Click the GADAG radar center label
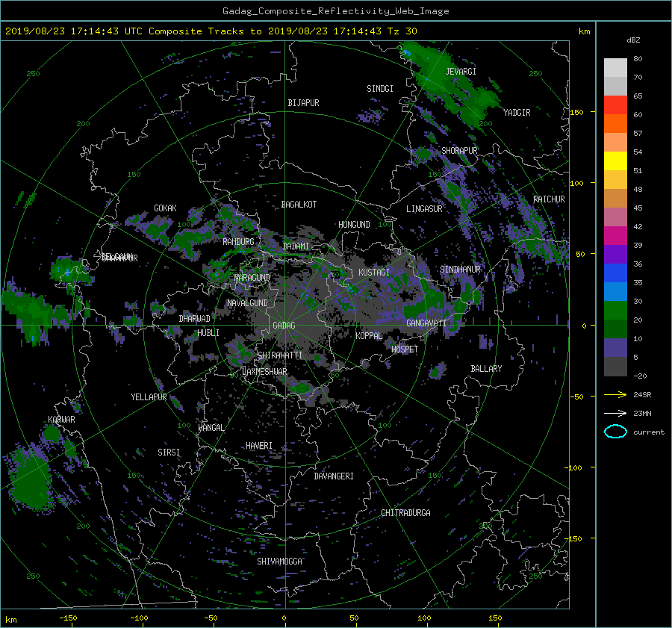Screen dimensions: 672x628 click(284, 326)
